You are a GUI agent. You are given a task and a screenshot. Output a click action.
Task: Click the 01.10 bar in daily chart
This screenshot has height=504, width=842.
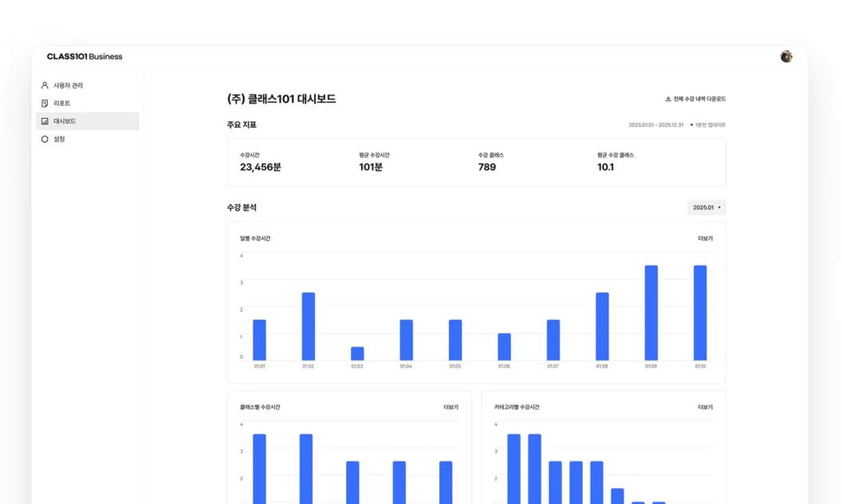click(x=700, y=313)
